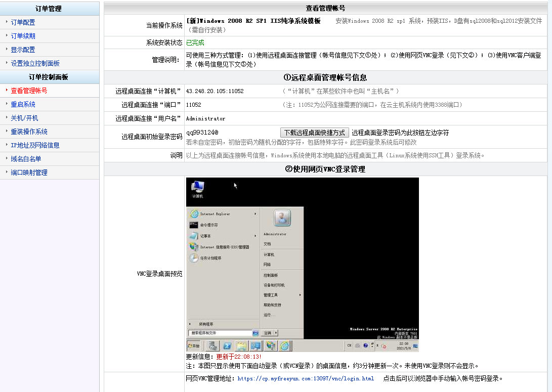Viewport: 552px width, 392px height.
Task: Click 控制面板 in the Start menu
Action: tap(271, 275)
